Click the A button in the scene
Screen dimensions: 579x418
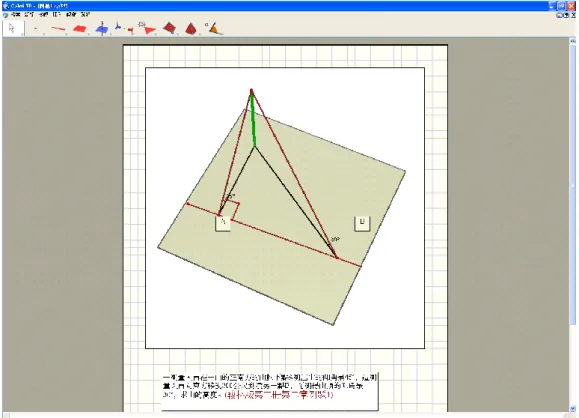223,223
